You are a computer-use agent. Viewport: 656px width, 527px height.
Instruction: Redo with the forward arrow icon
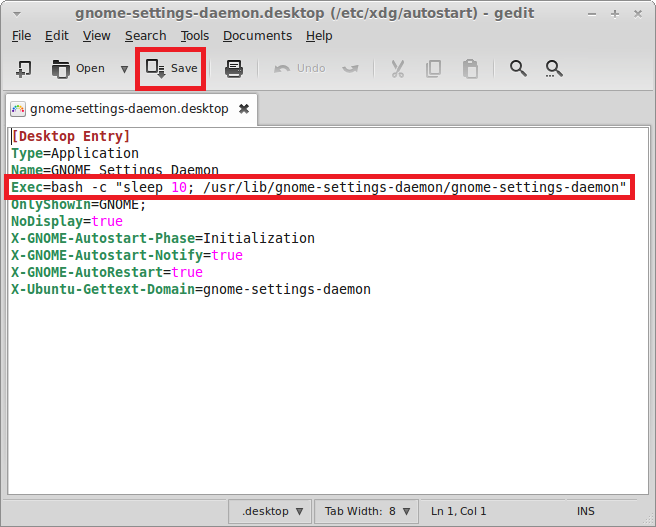tap(350, 69)
